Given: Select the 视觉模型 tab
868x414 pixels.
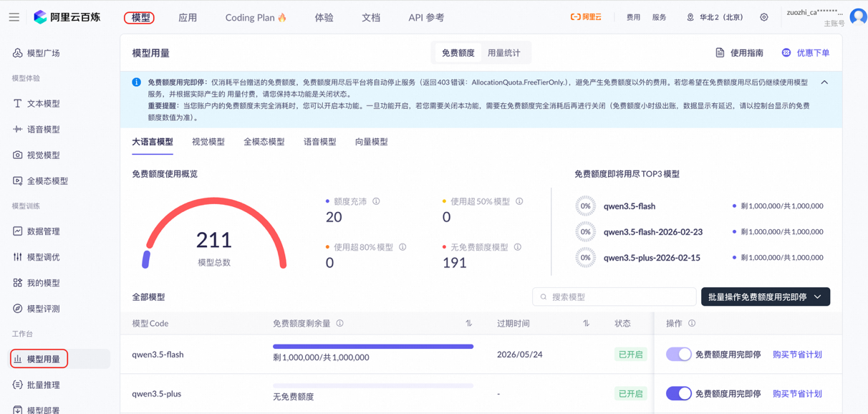Looking at the screenshot, I should tap(208, 142).
